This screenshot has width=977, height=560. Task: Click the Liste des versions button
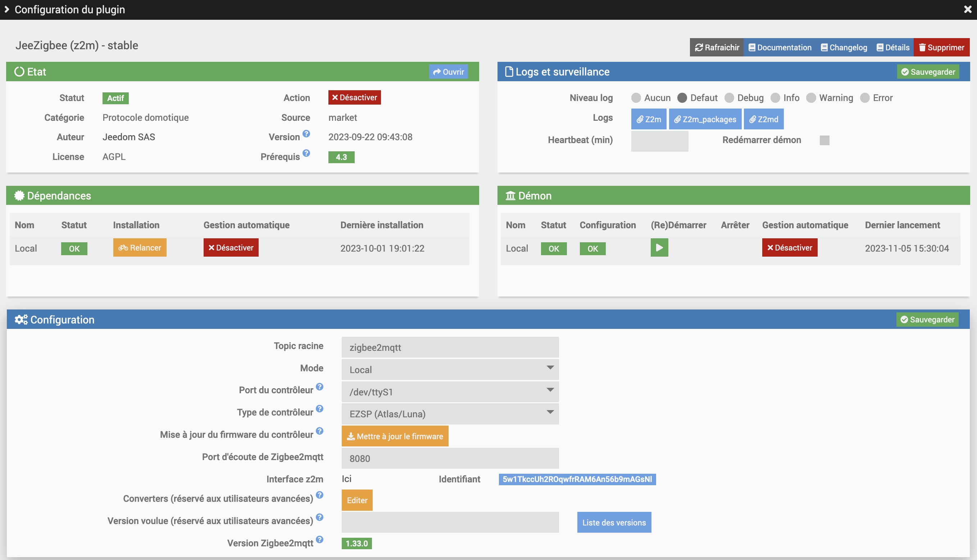(614, 522)
